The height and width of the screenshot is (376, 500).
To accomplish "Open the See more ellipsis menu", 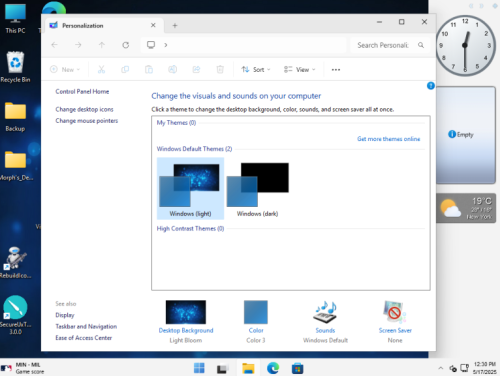I will pyautogui.click(x=336, y=70).
